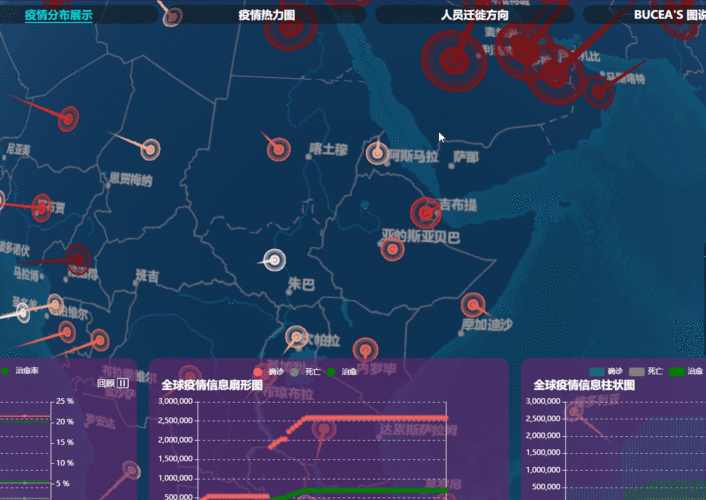Toggle 确诊 series in the 扇形图 legend
This screenshot has height=500, width=706.
(x=267, y=372)
